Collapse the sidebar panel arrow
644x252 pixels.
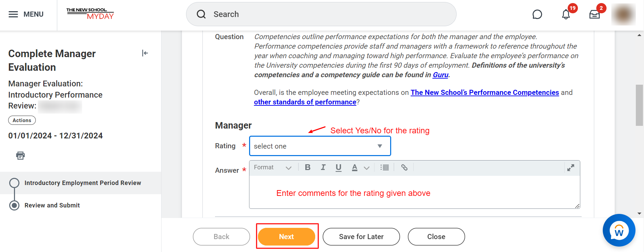145,53
